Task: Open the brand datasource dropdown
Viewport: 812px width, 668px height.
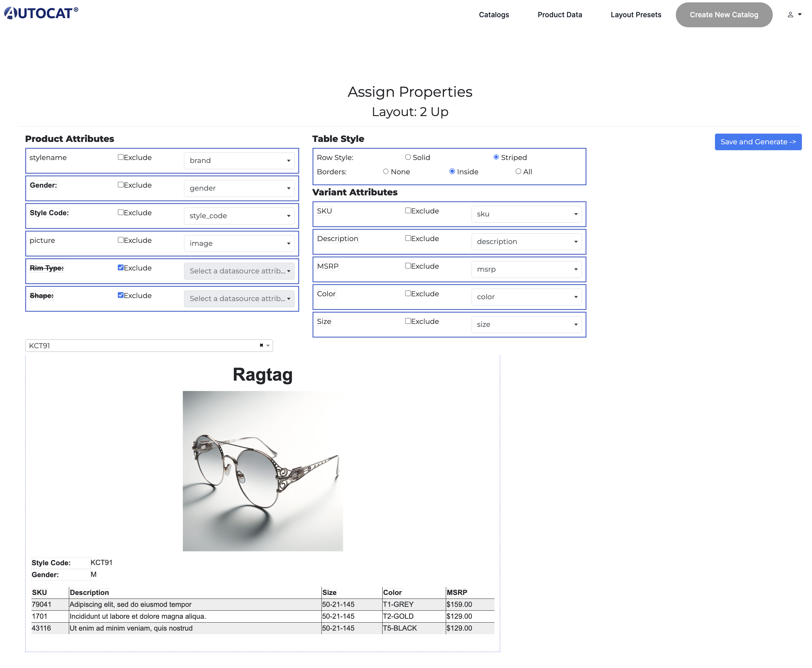Action: point(239,160)
